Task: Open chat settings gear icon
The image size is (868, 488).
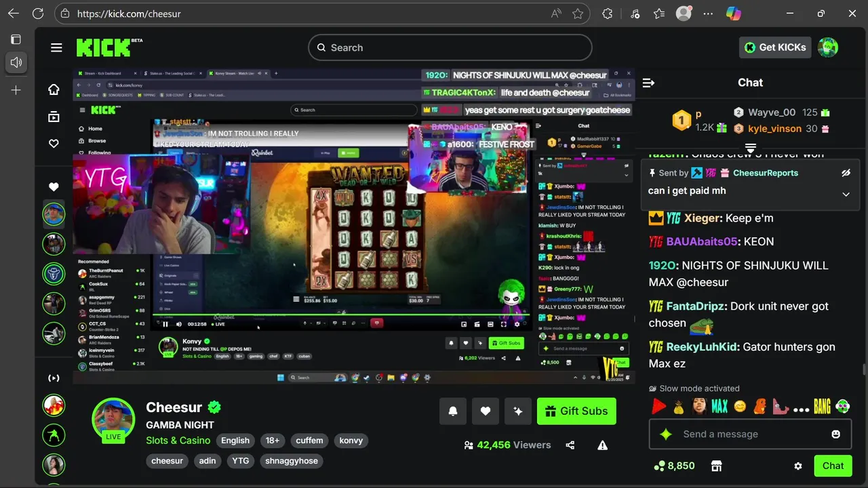Action: [798, 466]
